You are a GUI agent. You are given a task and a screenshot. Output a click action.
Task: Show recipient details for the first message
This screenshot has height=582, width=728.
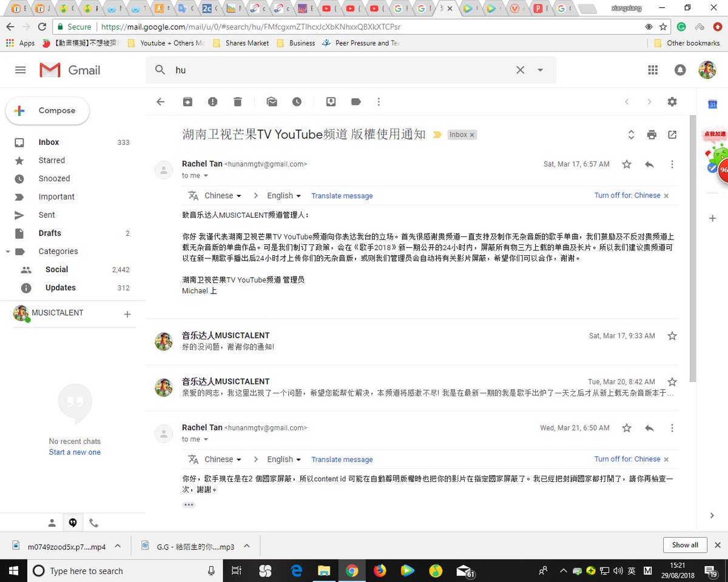(x=206, y=176)
